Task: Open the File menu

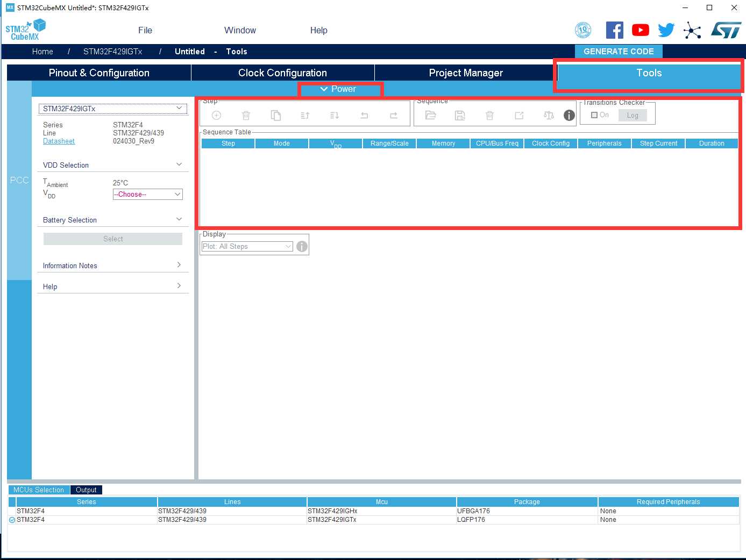Action: pyautogui.click(x=145, y=30)
